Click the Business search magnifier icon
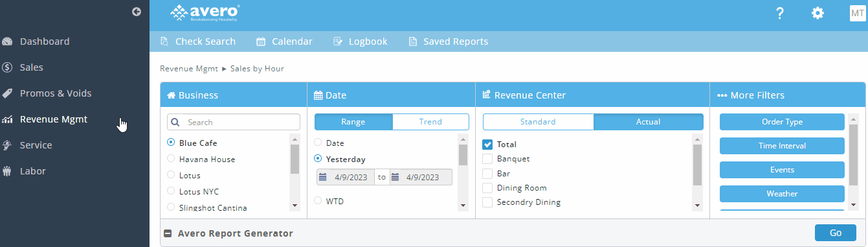 [175, 122]
